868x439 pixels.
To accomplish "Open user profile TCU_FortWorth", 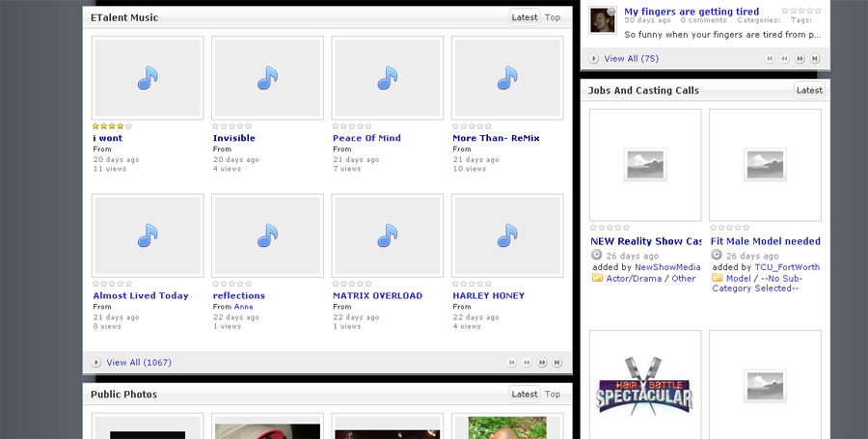I will pos(787,267).
